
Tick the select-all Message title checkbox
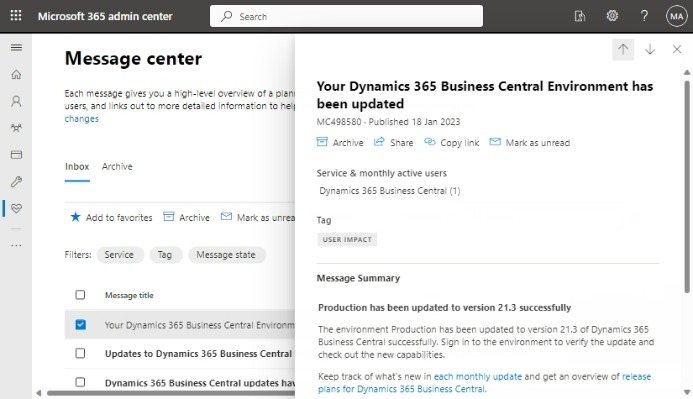pos(80,295)
